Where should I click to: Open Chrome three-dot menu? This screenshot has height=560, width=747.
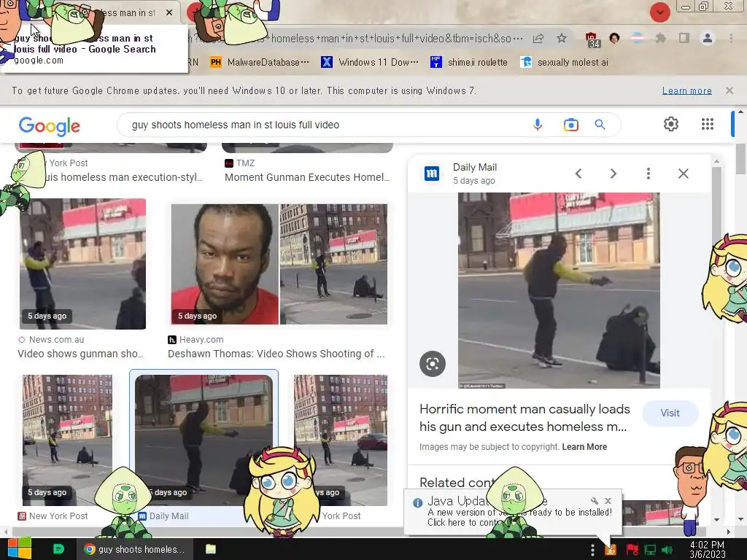tap(731, 38)
